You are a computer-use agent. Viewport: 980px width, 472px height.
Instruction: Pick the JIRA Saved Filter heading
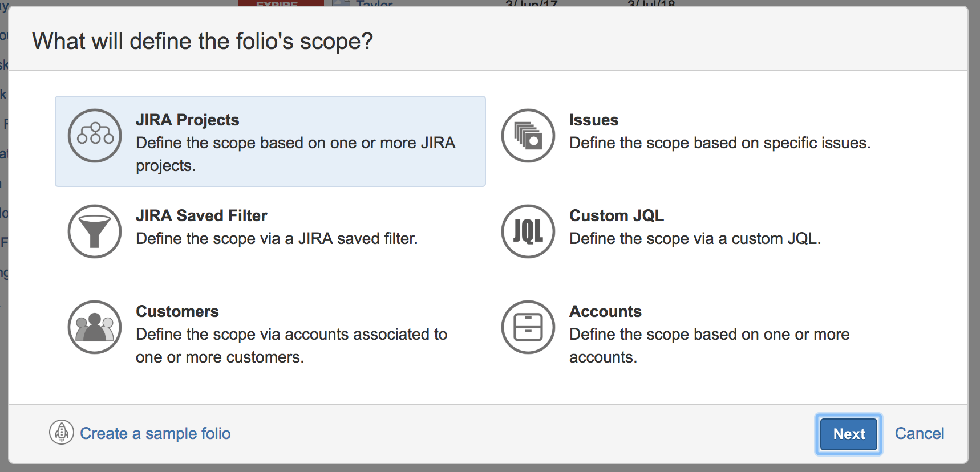click(x=201, y=215)
